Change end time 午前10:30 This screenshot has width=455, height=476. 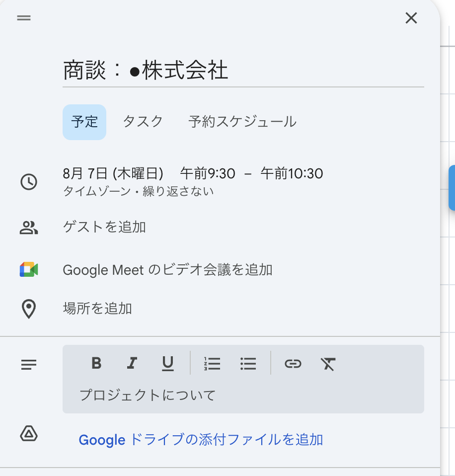point(292,173)
